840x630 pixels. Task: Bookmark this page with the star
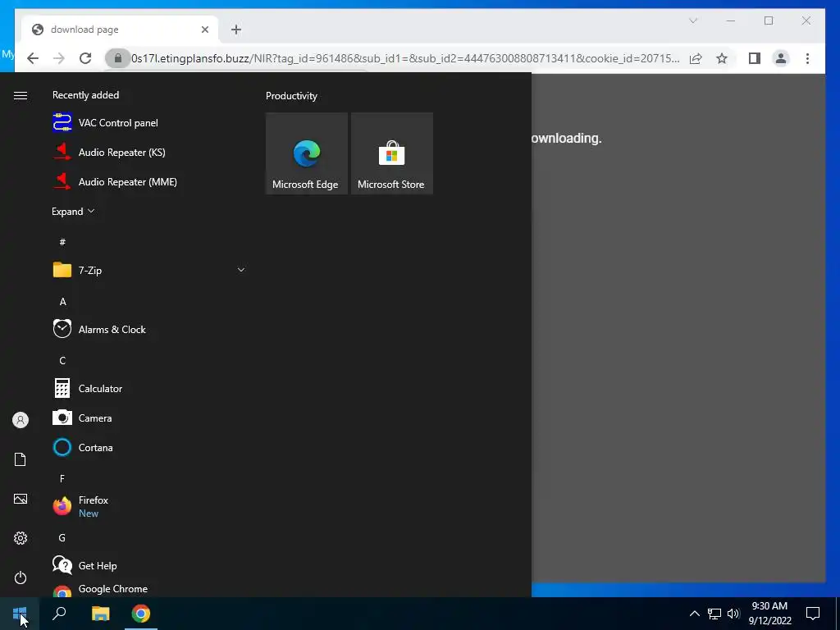click(x=722, y=58)
